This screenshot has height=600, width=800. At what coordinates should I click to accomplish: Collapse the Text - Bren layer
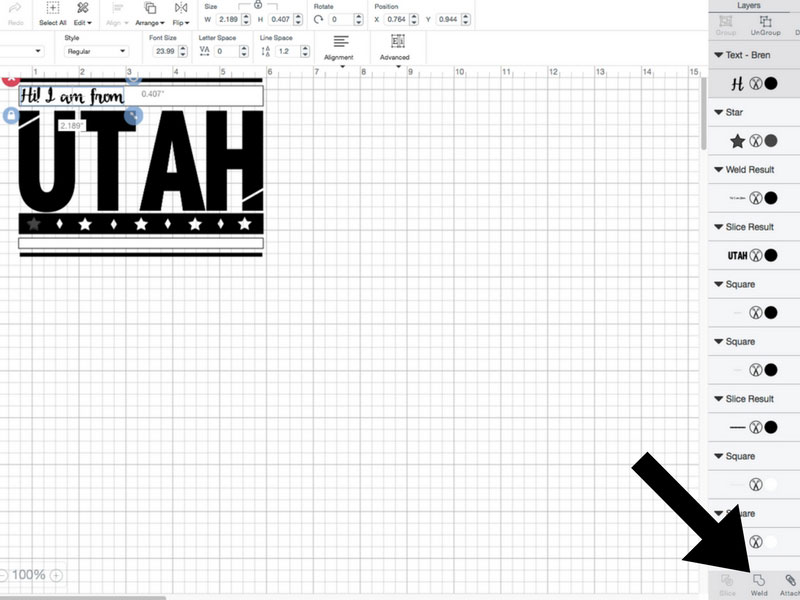point(718,55)
